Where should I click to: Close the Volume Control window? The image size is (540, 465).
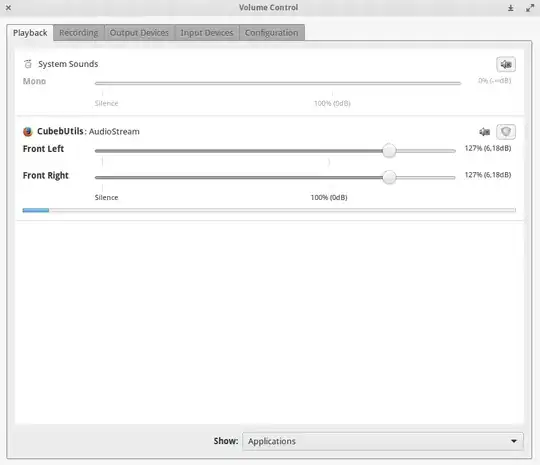click(9, 8)
